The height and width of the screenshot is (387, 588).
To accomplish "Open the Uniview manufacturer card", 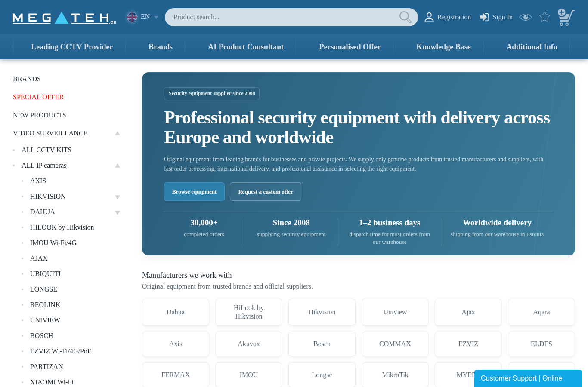I will point(395,312).
